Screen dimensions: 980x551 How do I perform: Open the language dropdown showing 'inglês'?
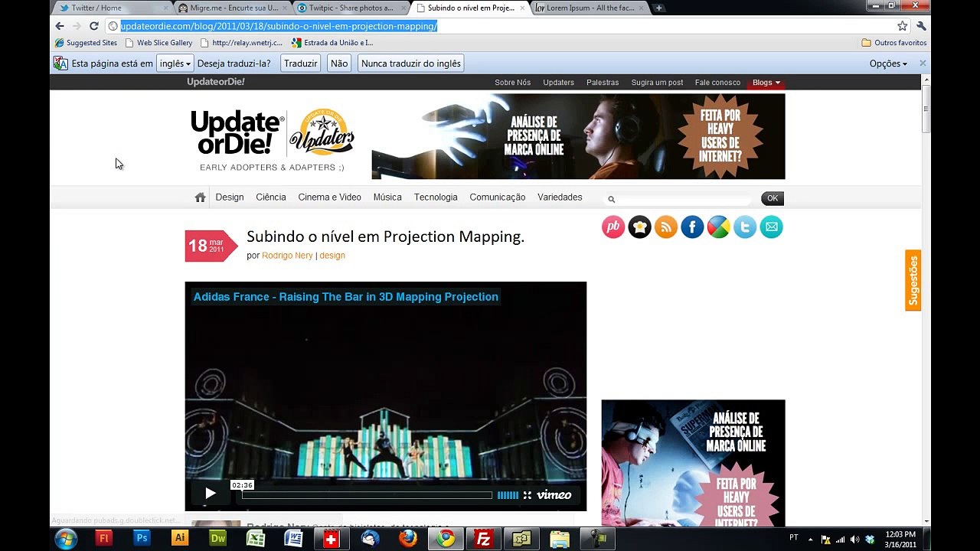coord(175,64)
